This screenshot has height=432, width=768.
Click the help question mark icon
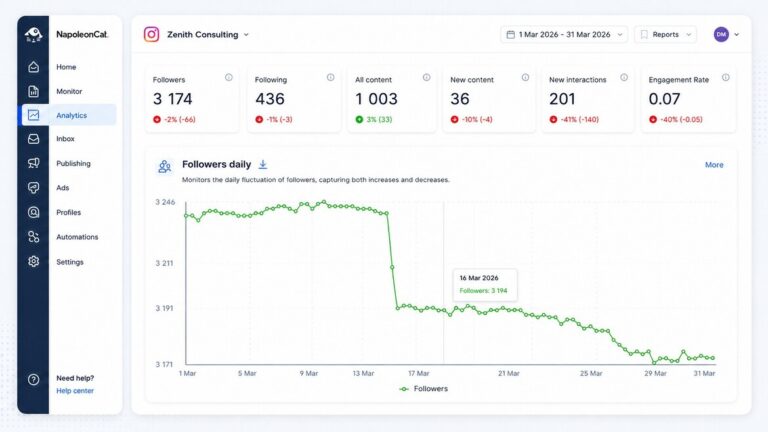click(33, 380)
